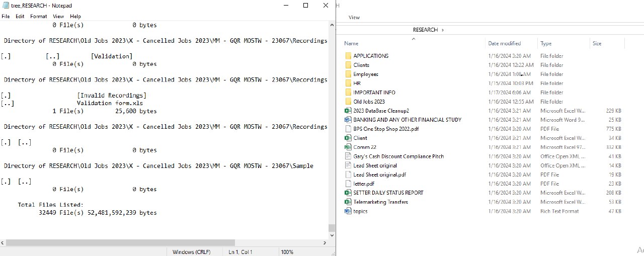
Task: Sort by Date modified column header
Action: (504, 44)
